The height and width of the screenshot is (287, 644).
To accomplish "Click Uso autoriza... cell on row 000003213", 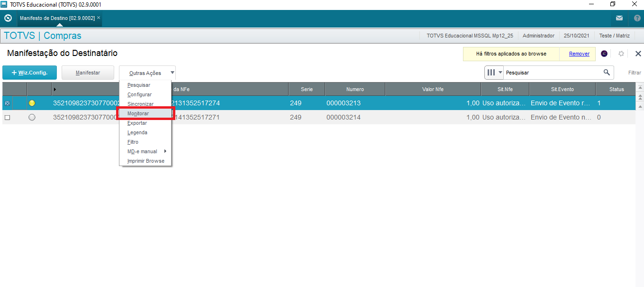I will pyautogui.click(x=505, y=103).
